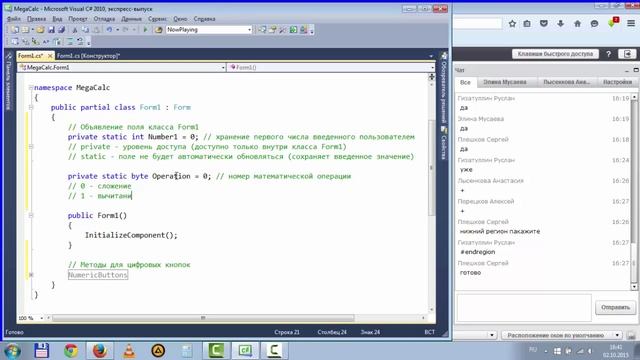
Task: Bookmark page with star icon in Firefox
Action: click(512, 24)
